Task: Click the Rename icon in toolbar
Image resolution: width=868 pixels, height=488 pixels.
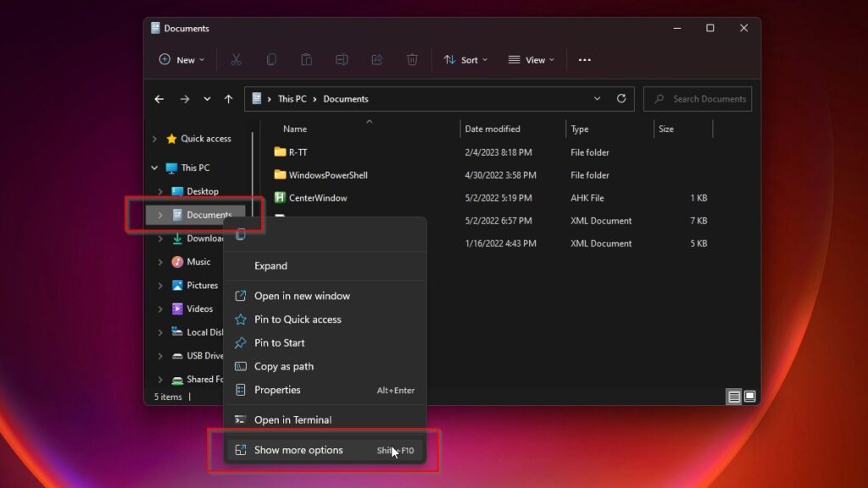Action: click(x=342, y=60)
